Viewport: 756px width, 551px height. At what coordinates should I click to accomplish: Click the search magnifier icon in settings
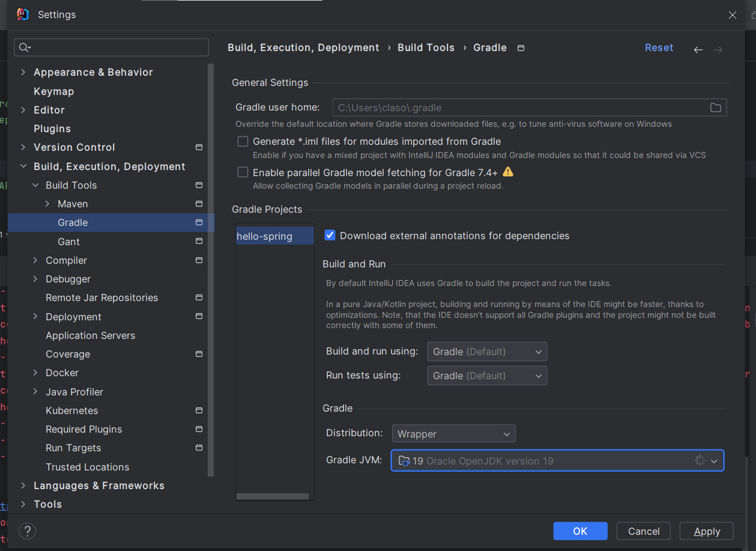(x=25, y=47)
